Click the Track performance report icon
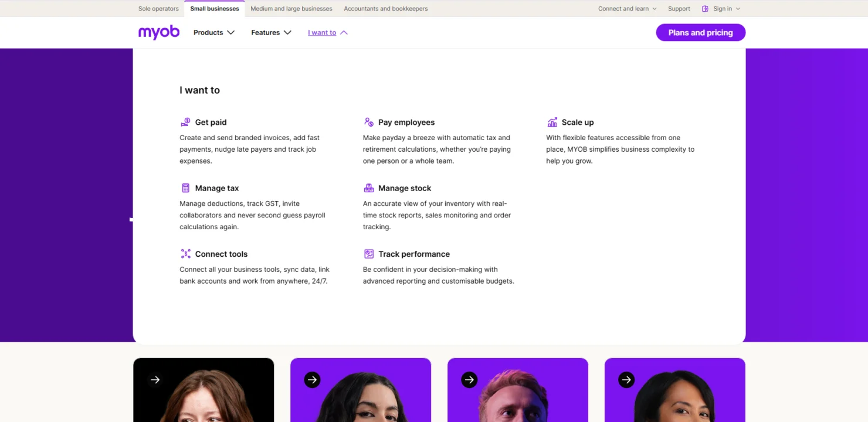Viewport: 868px width, 422px height. click(x=369, y=253)
